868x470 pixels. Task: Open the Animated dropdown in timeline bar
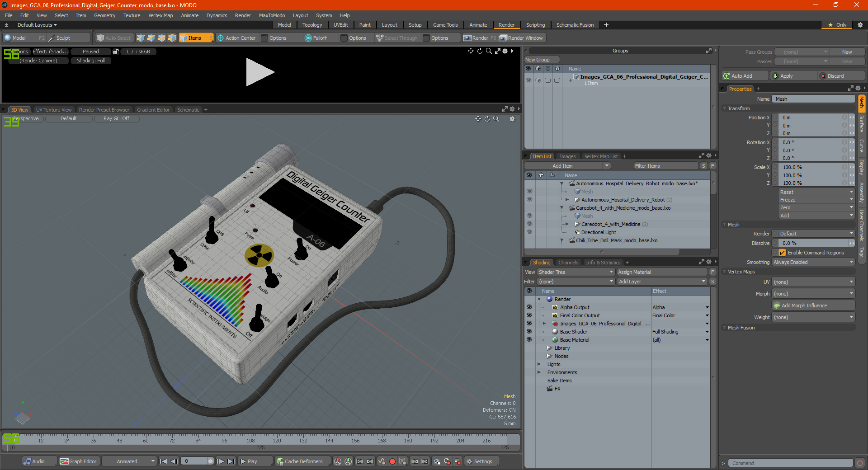(x=130, y=461)
